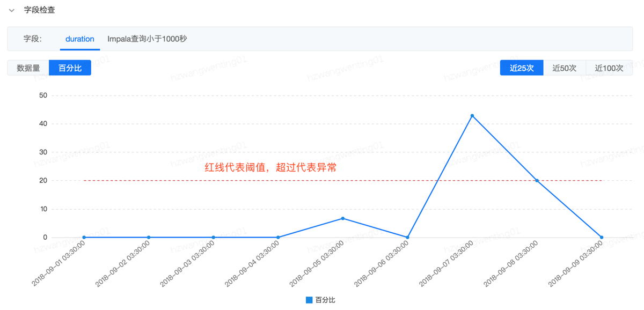The height and width of the screenshot is (310, 644).
Task: Click the 2018-09-08 data point on threshold
Action: 537,181
